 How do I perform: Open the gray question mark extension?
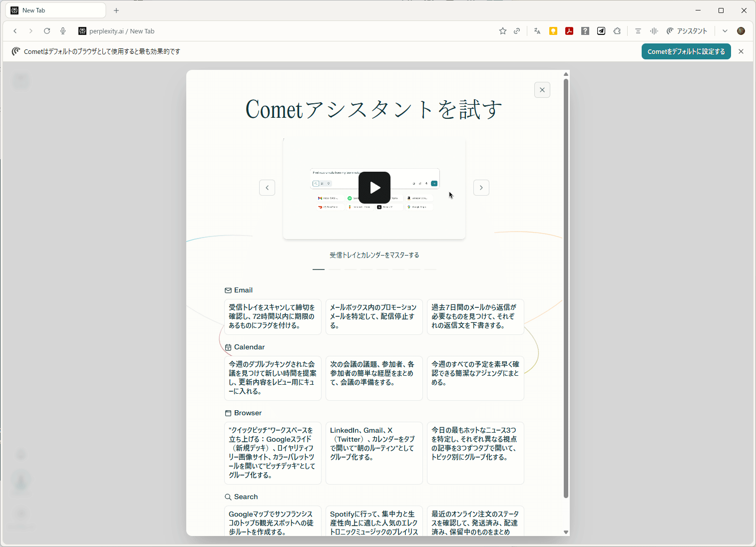click(x=585, y=31)
